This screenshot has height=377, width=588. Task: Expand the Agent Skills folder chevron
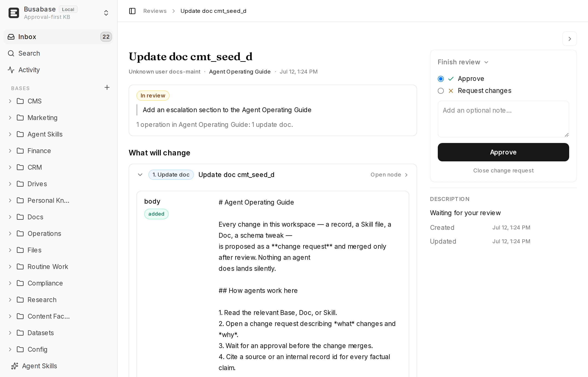[10, 134]
